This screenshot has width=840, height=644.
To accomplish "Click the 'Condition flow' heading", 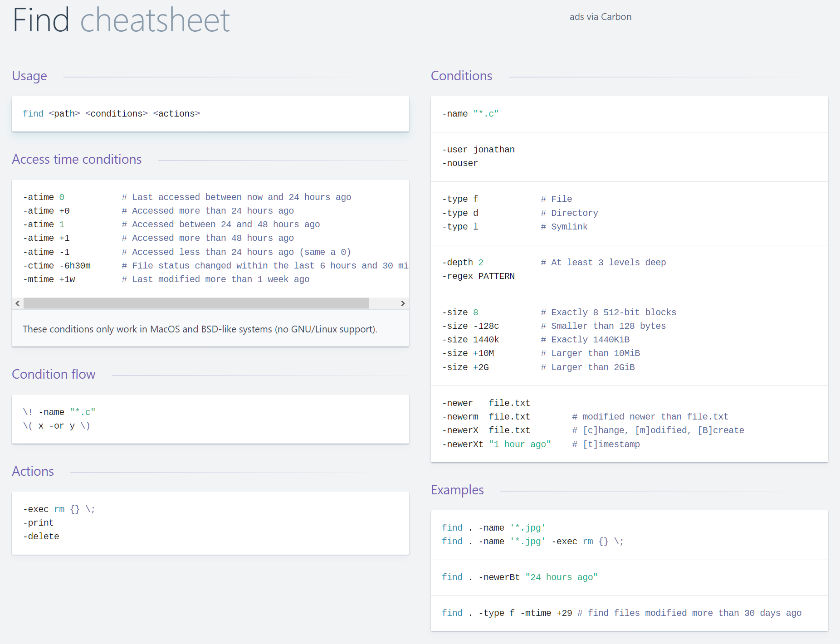I will [54, 374].
